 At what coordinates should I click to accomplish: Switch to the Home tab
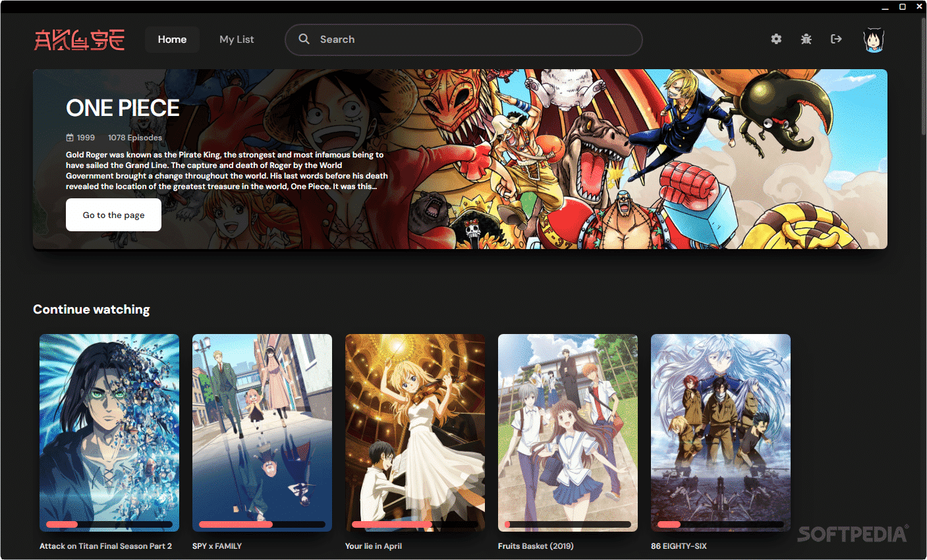172,40
